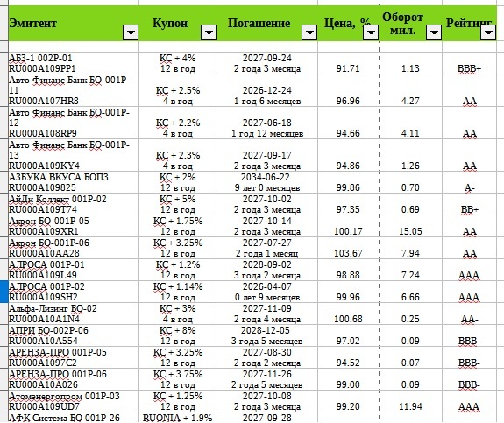Click the price cell 103.67
Image resolution: width=504 pixels, height=423 pixels.
click(348, 248)
